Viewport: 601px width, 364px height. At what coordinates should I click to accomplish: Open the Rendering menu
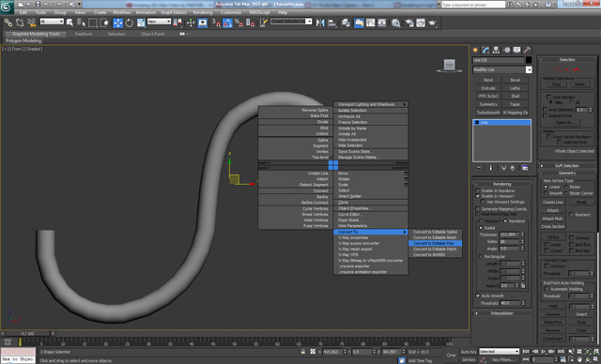(203, 12)
